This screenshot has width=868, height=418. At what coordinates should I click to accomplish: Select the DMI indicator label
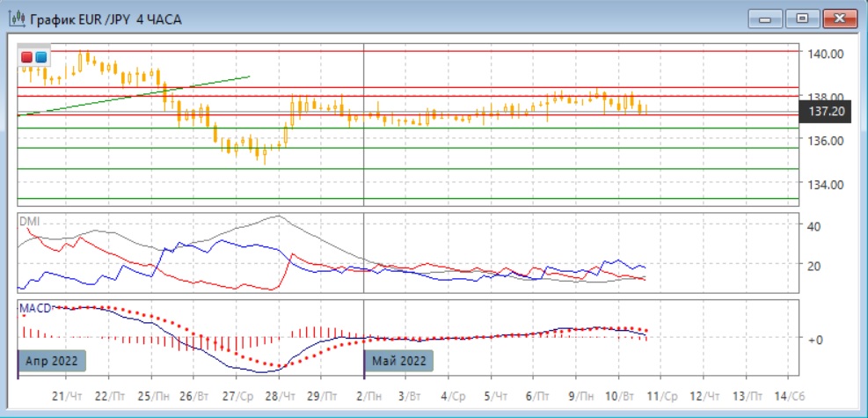pyautogui.click(x=29, y=220)
